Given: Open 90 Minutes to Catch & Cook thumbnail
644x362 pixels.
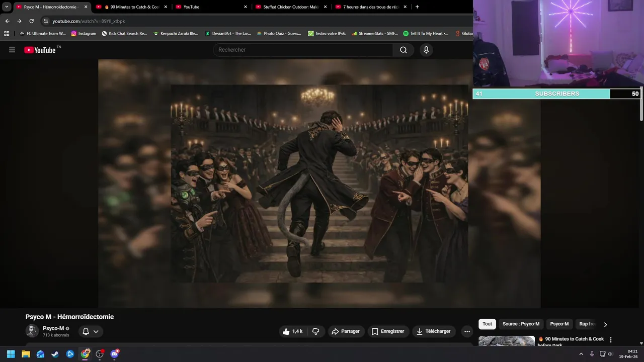Looking at the screenshot, I should 507,341.
